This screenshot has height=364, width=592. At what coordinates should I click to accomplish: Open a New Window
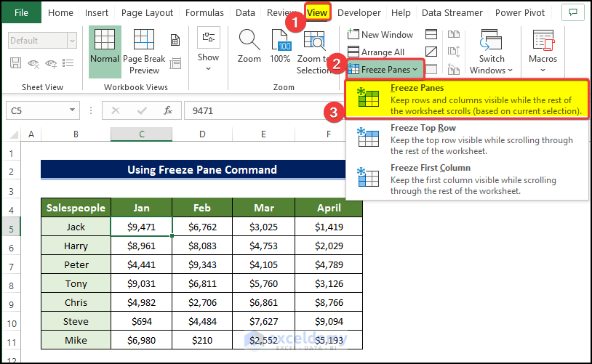380,35
